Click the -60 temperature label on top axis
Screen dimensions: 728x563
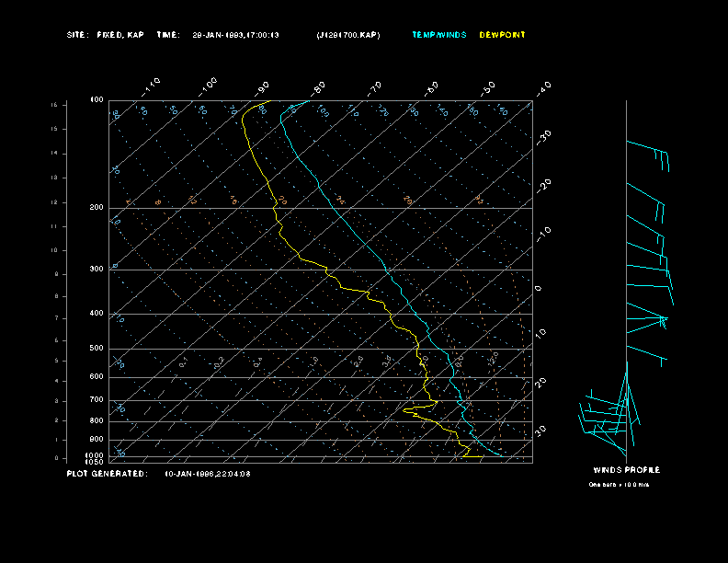pyautogui.click(x=431, y=88)
